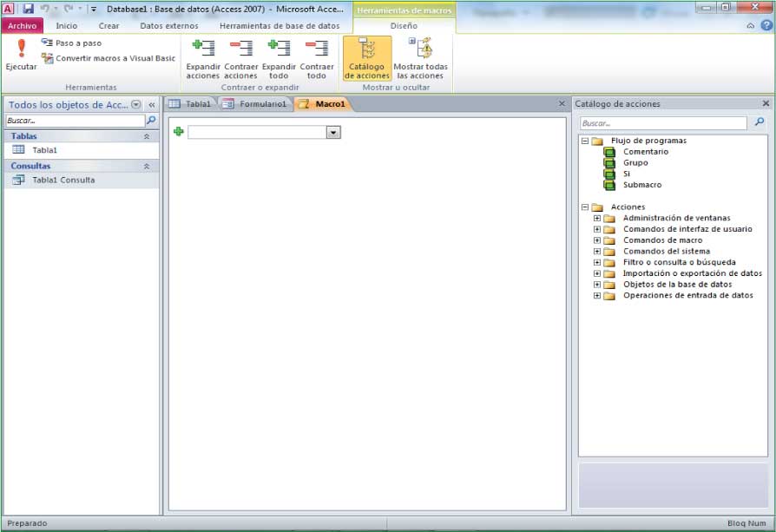
Task: Click Convertir macros a Visual Basic
Action: (109, 58)
